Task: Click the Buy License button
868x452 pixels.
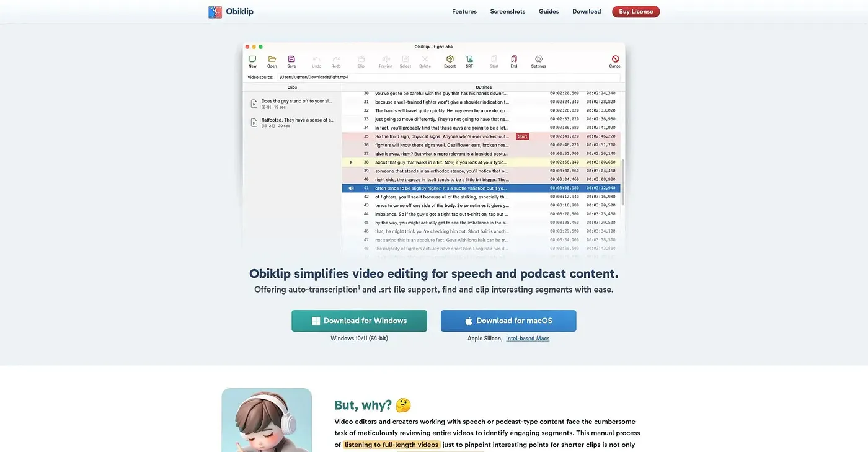Action: pyautogui.click(x=636, y=12)
